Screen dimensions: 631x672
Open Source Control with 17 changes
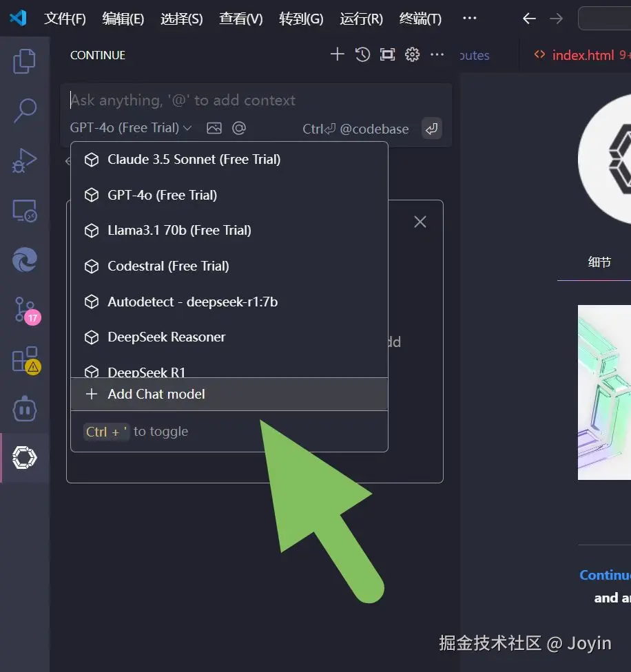point(27,311)
